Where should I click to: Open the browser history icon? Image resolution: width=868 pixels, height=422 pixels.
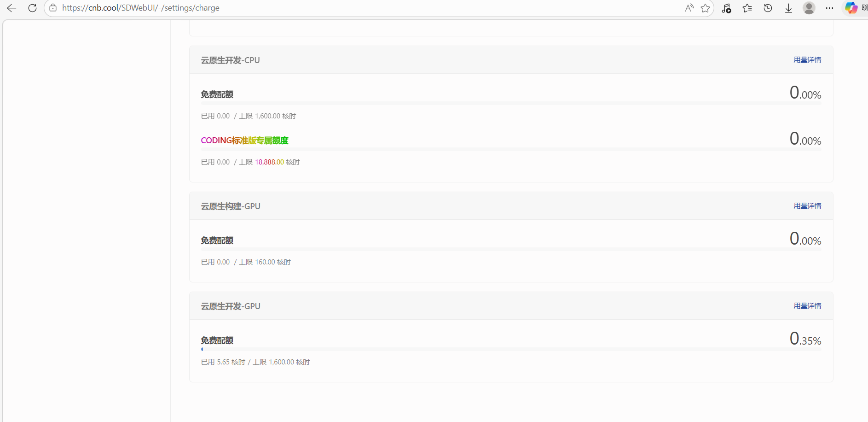[768, 8]
